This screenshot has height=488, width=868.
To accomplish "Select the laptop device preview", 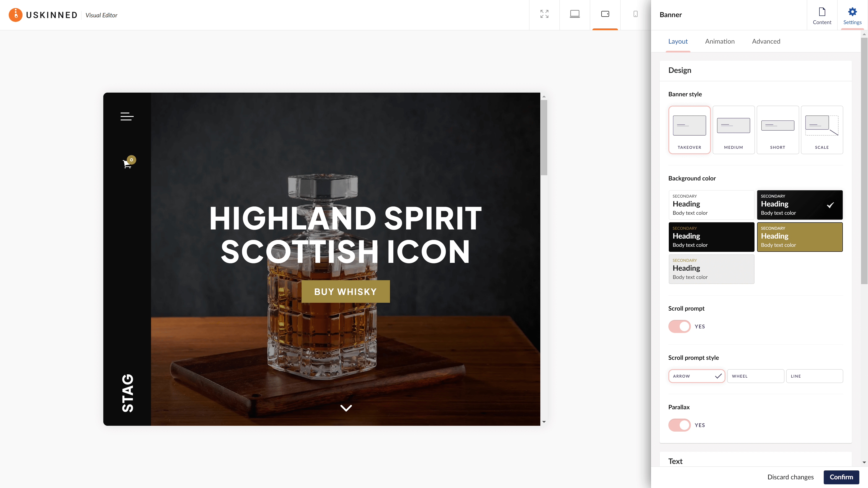I will pyautogui.click(x=575, y=14).
